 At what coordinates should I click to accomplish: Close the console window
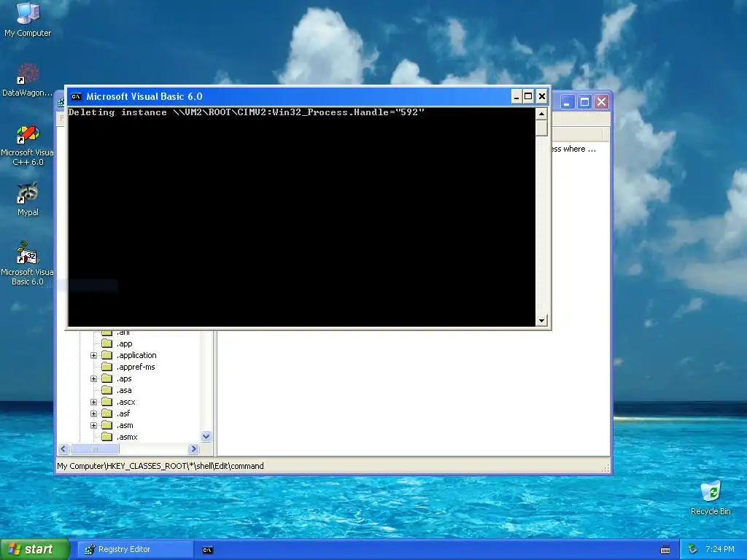(542, 97)
